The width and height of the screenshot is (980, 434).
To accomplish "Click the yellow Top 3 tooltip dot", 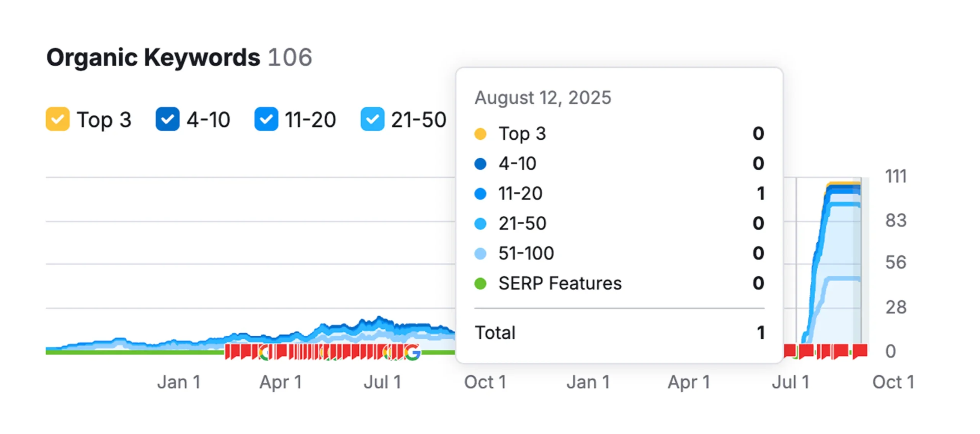I will pos(480,134).
